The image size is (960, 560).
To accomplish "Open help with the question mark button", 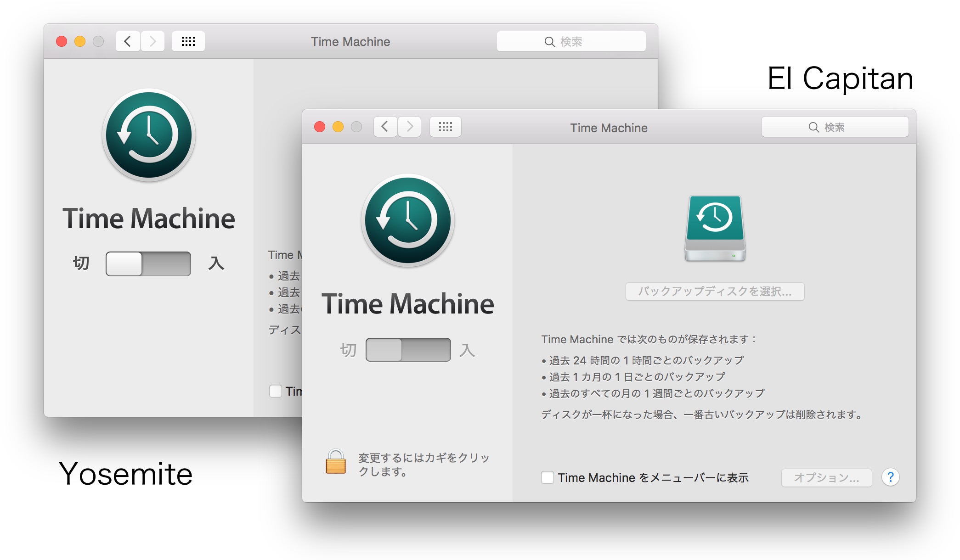I will 890,477.
